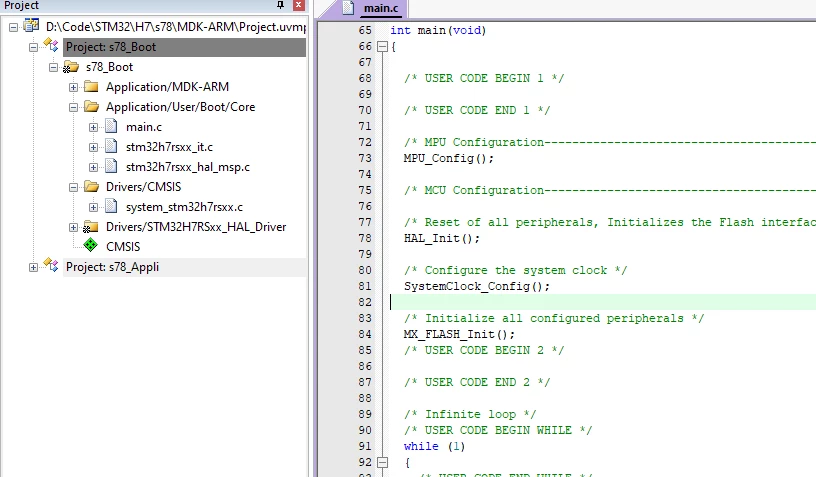The height and width of the screenshot is (477, 816).
Task: Click the s78_Boot target folder icon
Action: pos(71,67)
